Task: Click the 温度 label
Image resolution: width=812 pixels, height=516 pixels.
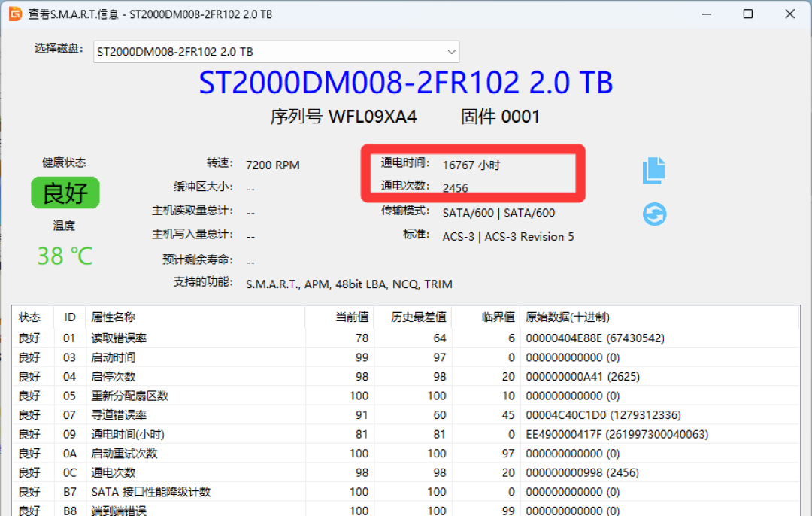Action: pyautogui.click(x=64, y=226)
